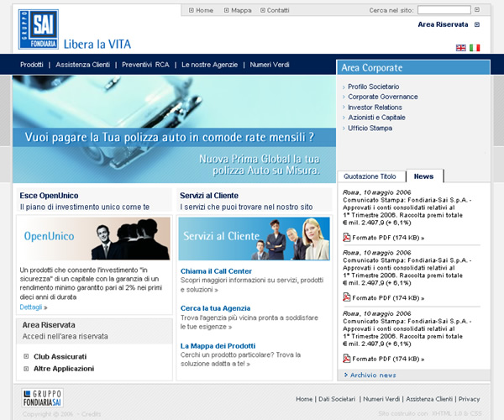This screenshot has height=420, width=504.
Task: Open the Numeri Verdi menu
Action: pyautogui.click(x=270, y=65)
